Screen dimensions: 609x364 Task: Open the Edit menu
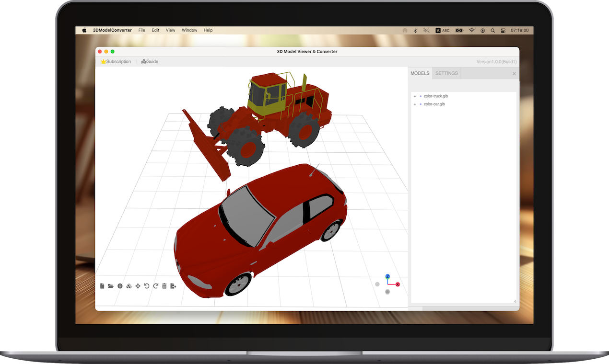tap(155, 30)
